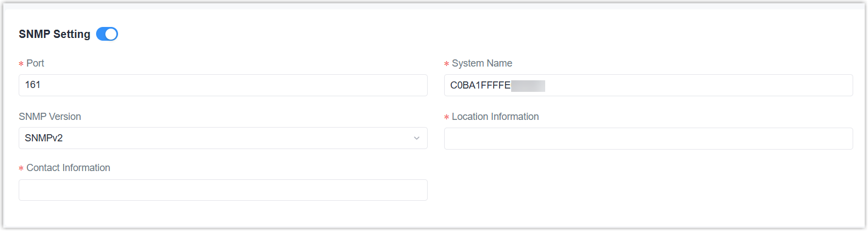Click the down chevron in SNMP Version
Screen dimensions: 868x231
pos(417,138)
